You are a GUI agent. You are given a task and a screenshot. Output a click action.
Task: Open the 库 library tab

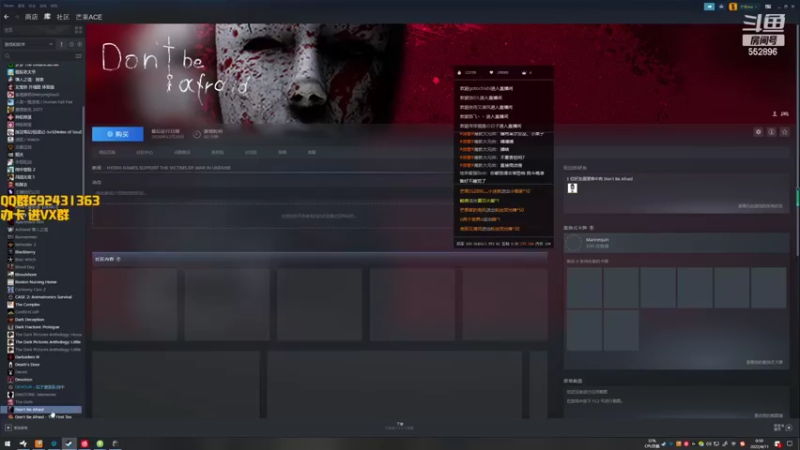pyautogui.click(x=47, y=17)
